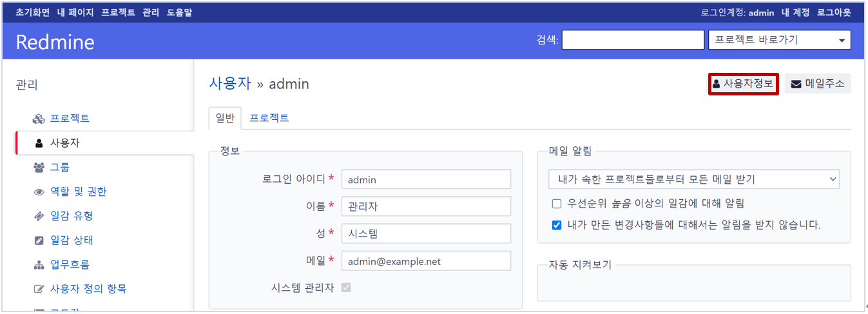868x314 pixels.
Task: Click the 프로젝트 cubes icon in sidebar
Action: pyautogui.click(x=39, y=119)
